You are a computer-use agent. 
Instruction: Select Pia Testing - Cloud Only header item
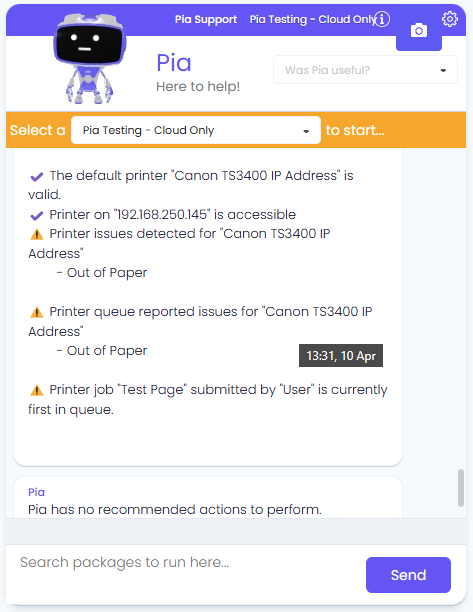[313, 19]
